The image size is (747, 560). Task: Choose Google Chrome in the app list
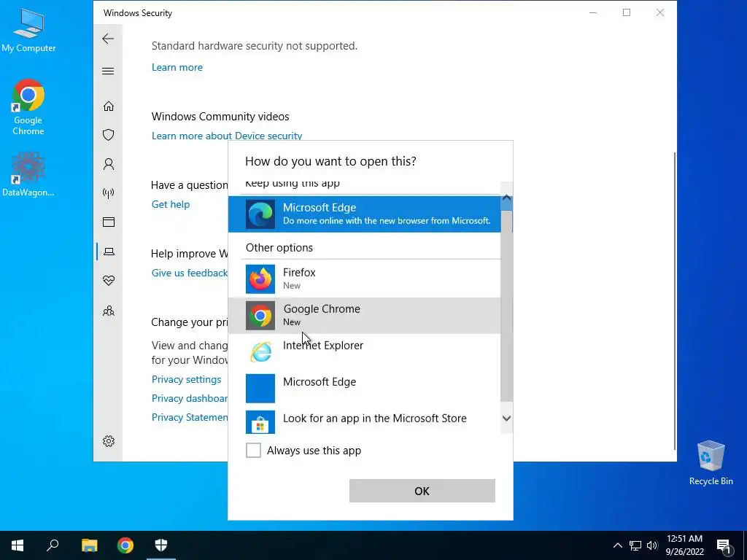click(365, 315)
